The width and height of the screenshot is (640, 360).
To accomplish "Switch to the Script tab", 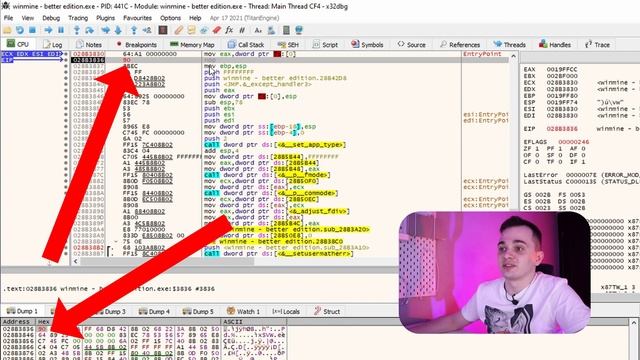I will point(325,44).
